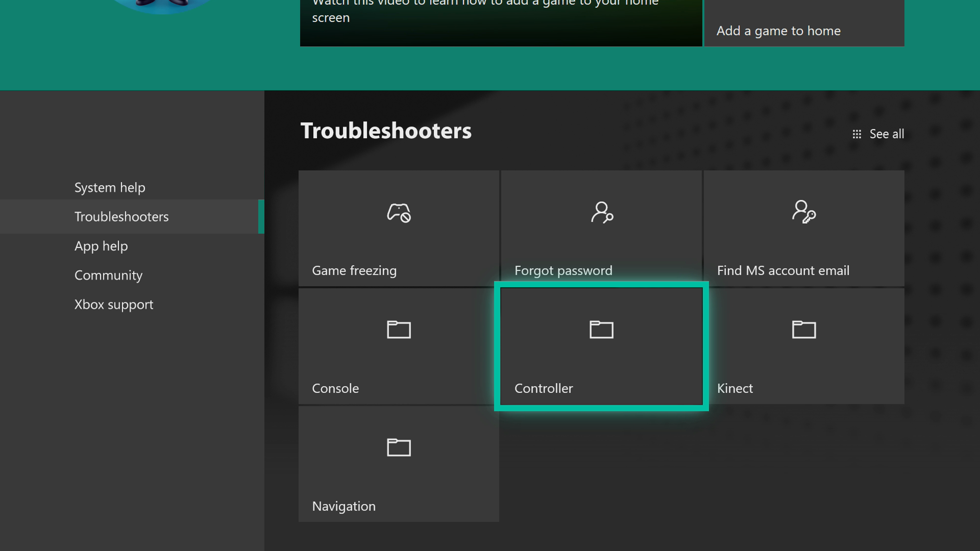Open the Console troubleshooter category
Image resolution: width=980 pixels, height=551 pixels.
[399, 346]
